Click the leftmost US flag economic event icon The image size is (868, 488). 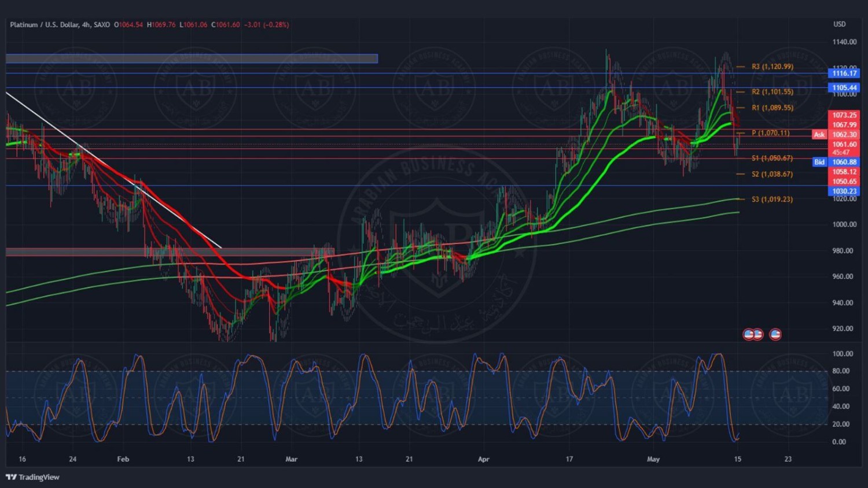pyautogui.click(x=748, y=334)
